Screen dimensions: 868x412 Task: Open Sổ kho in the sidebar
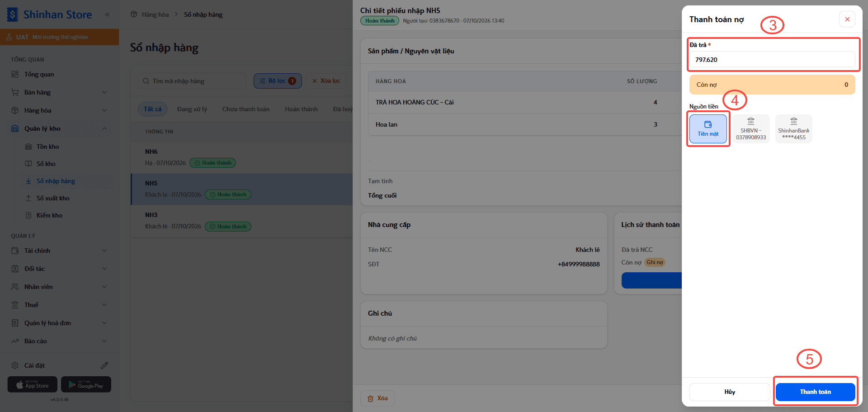(x=67, y=164)
